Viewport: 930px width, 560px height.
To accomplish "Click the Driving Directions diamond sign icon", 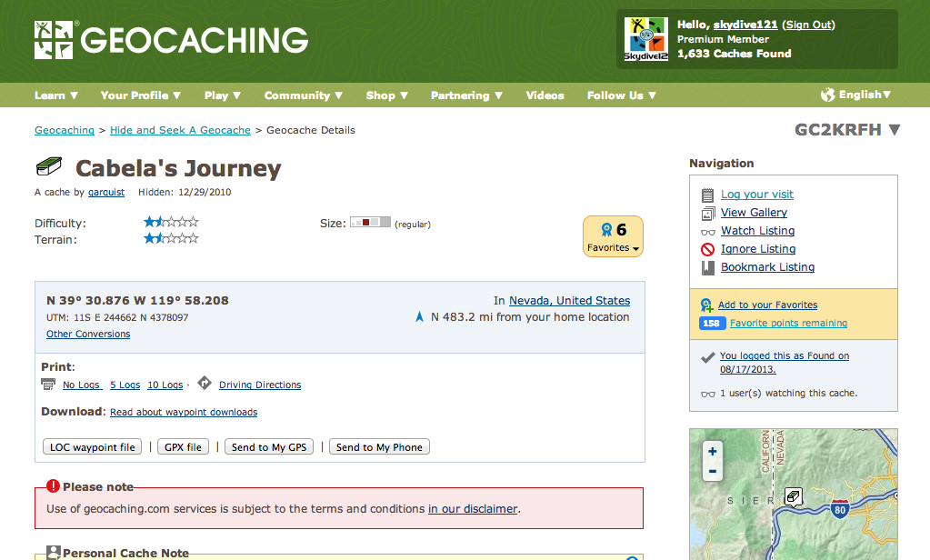I will [204, 383].
